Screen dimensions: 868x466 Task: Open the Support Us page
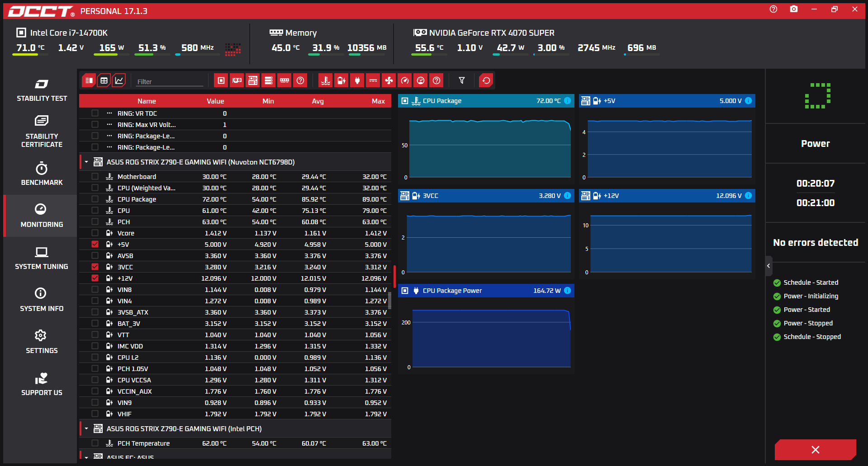pyautogui.click(x=42, y=384)
